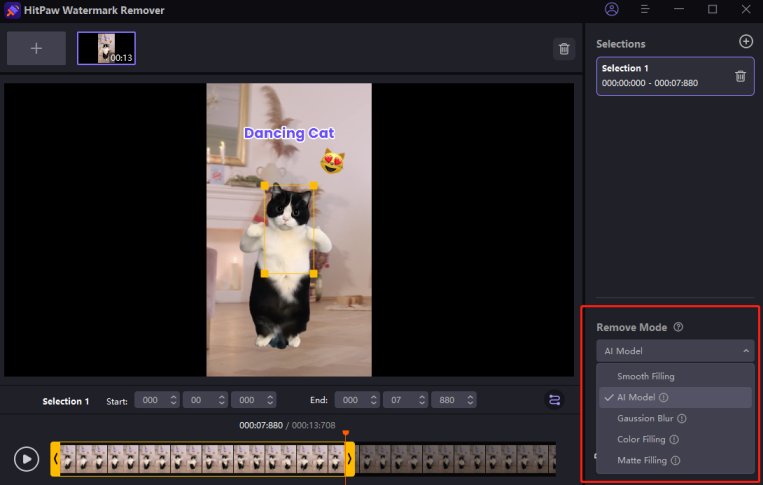Image resolution: width=763 pixels, height=485 pixels.
Task: Delete Selection 1 using its trash icon
Action: 740,76
